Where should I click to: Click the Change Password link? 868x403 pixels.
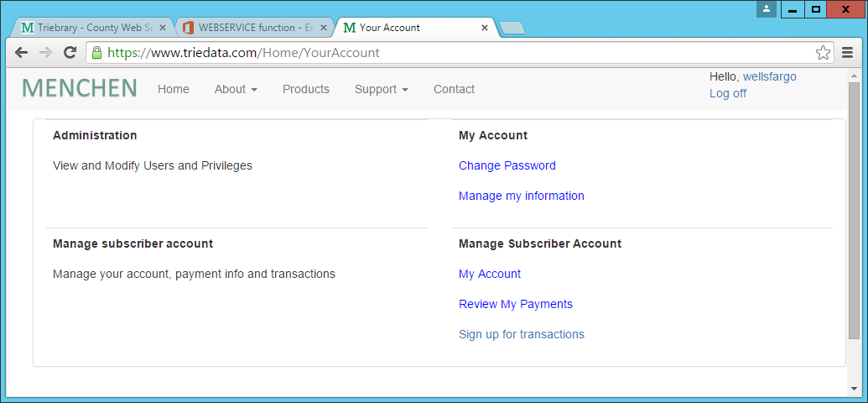coord(507,165)
